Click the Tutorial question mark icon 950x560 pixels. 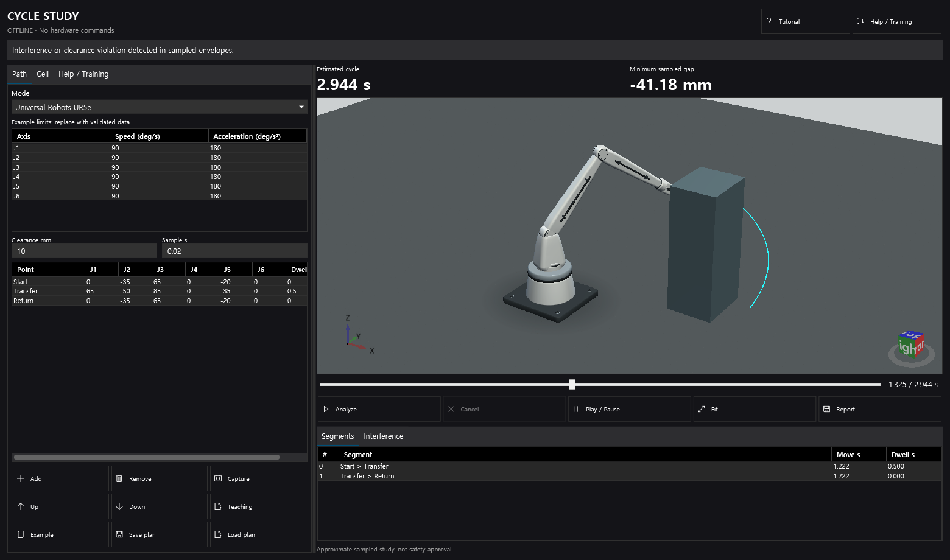pyautogui.click(x=769, y=21)
